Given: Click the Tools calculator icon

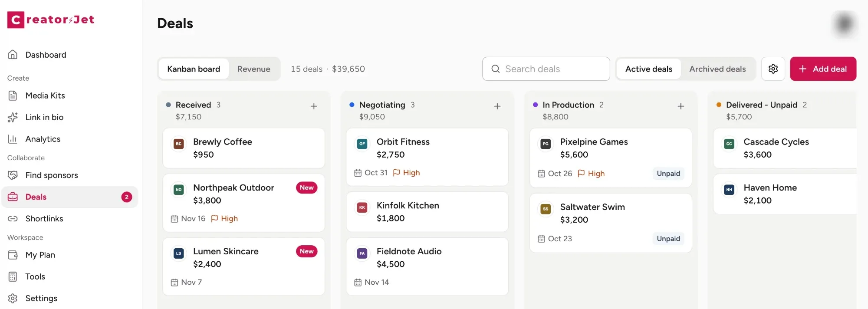Looking at the screenshot, I should pos(13,276).
